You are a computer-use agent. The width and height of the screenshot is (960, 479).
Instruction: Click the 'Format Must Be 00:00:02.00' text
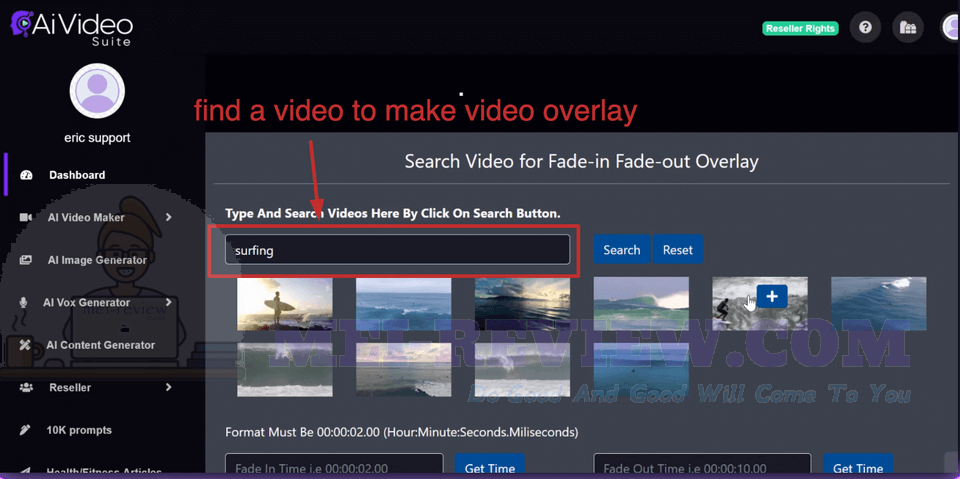402,432
